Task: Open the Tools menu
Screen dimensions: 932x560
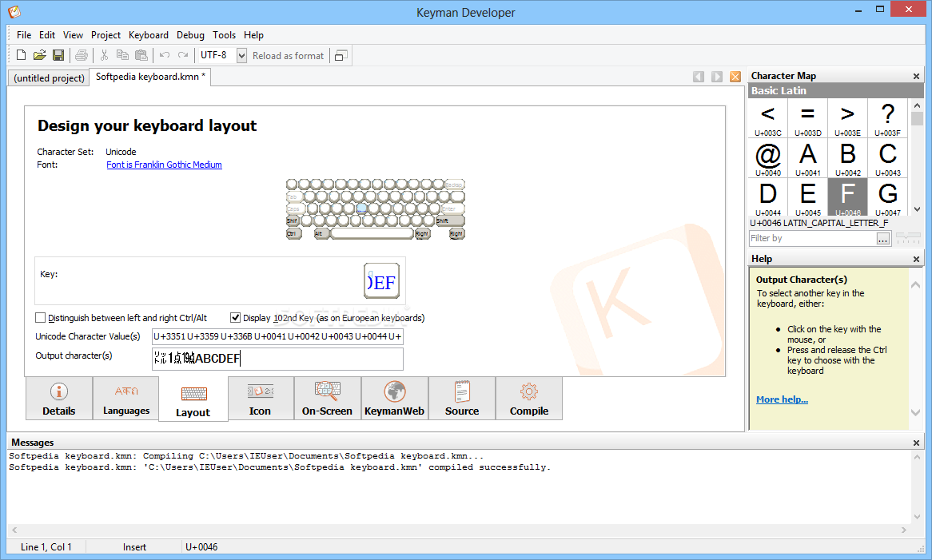Action: tap(224, 35)
